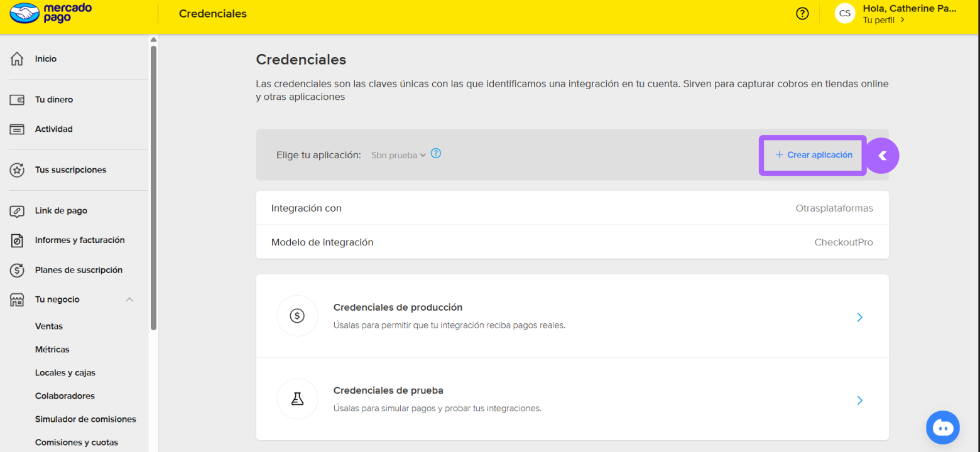Click the Mercado Pago logo

click(51, 13)
